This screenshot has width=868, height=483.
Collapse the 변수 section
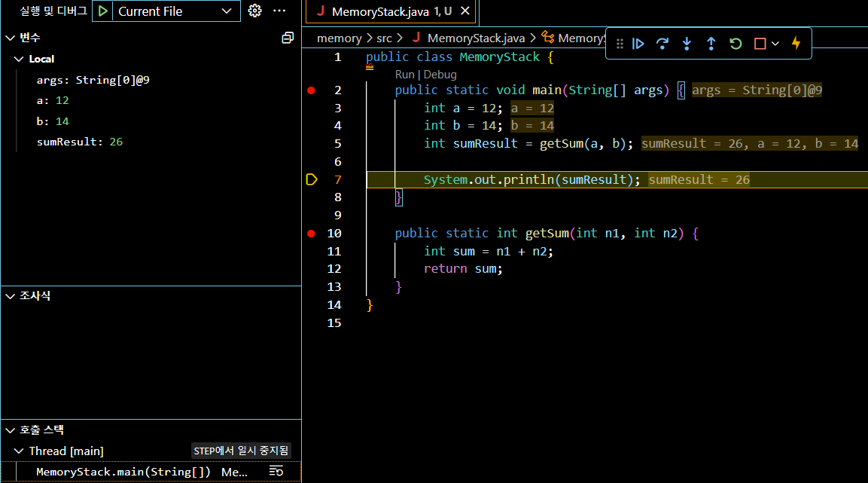(x=10, y=38)
